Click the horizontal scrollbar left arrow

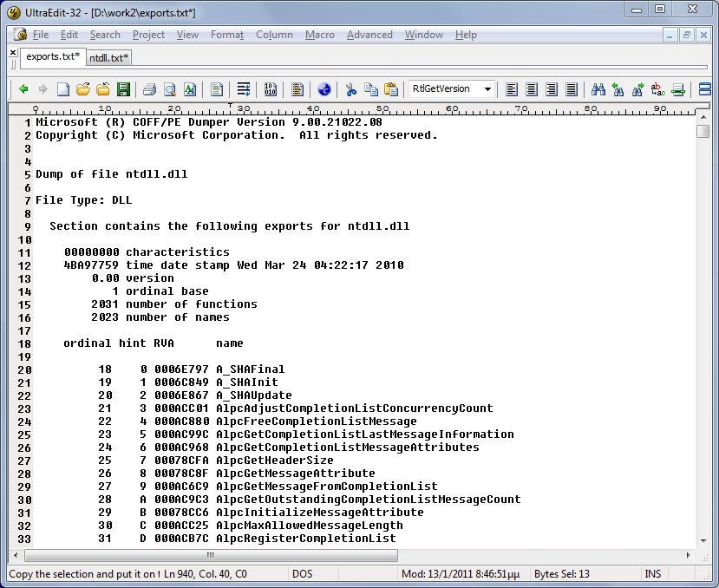[16, 555]
